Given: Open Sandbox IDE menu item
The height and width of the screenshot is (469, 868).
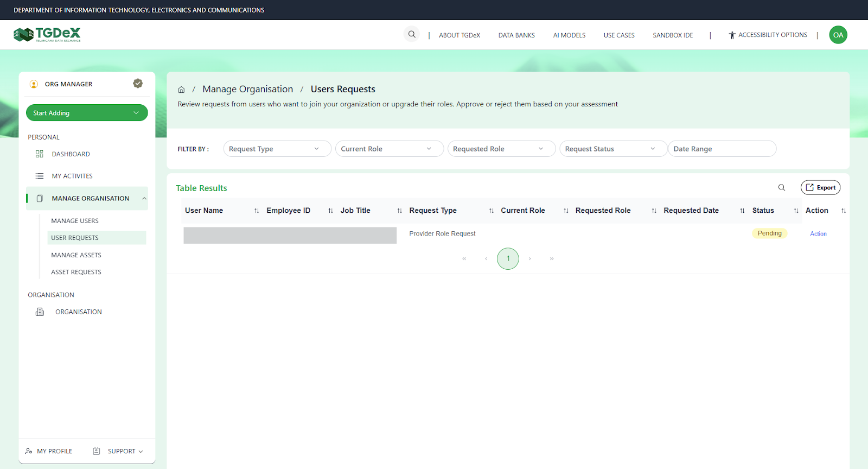Looking at the screenshot, I should pyautogui.click(x=672, y=35).
